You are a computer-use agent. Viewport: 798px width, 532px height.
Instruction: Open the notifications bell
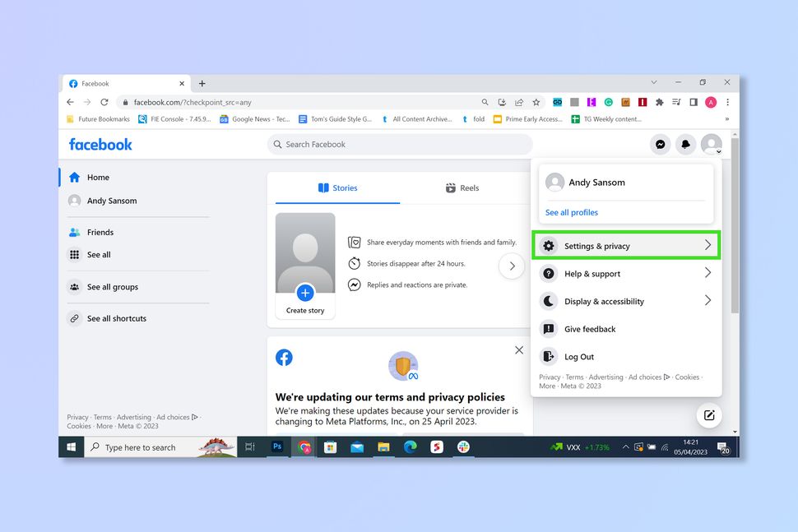pyautogui.click(x=685, y=145)
